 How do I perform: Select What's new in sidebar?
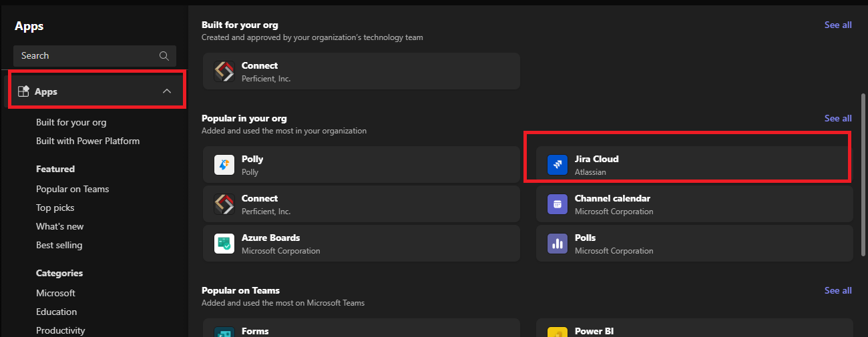click(60, 226)
